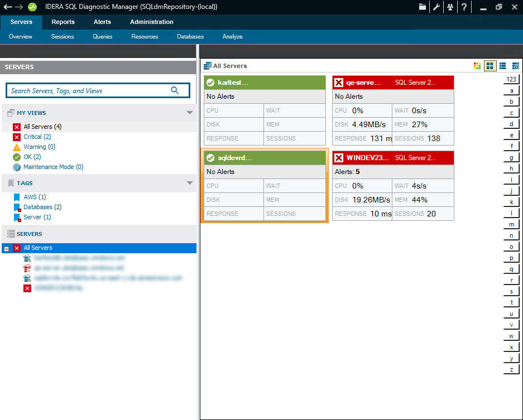Image resolution: width=523 pixels, height=420 pixels.
Task: Open the karltest server card header
Action: click(265, 83)
